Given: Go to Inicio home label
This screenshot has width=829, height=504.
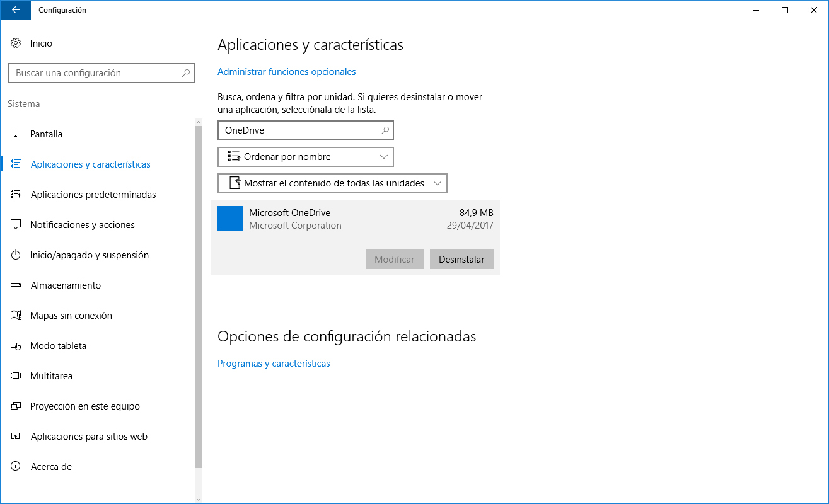Looking at the screenshot, I should pyautogui.click(x=41, y=43).
